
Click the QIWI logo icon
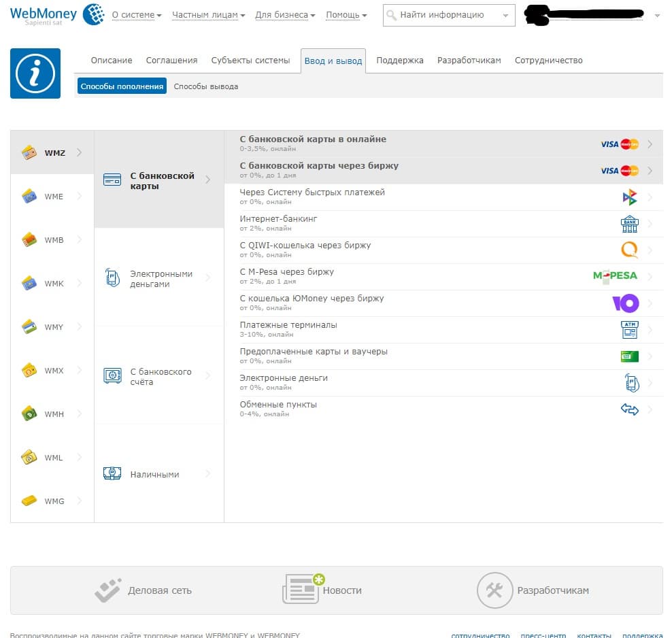[x=630, y=250]
